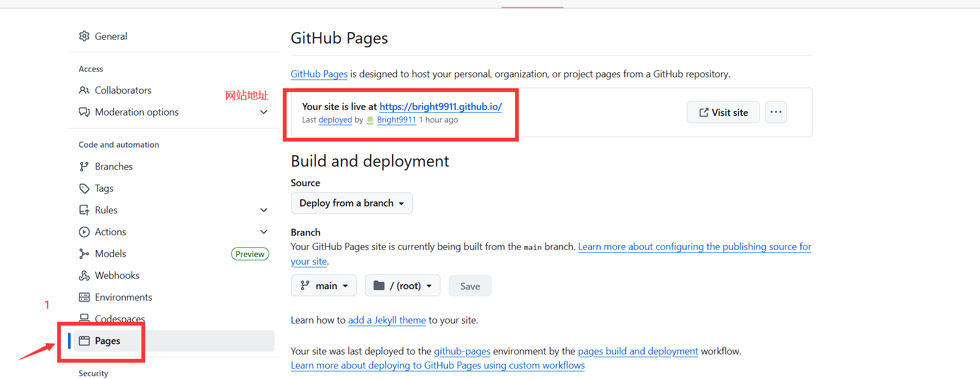Click the Webhooks icon
980x379 pixels.
pos(84,275)
